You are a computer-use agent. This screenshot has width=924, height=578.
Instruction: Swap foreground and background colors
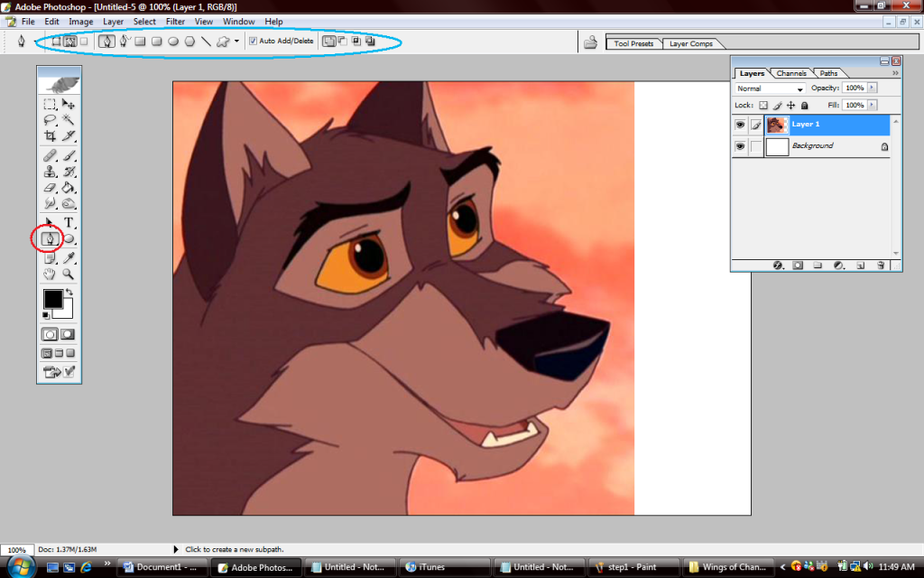click(x=69, y=292)
